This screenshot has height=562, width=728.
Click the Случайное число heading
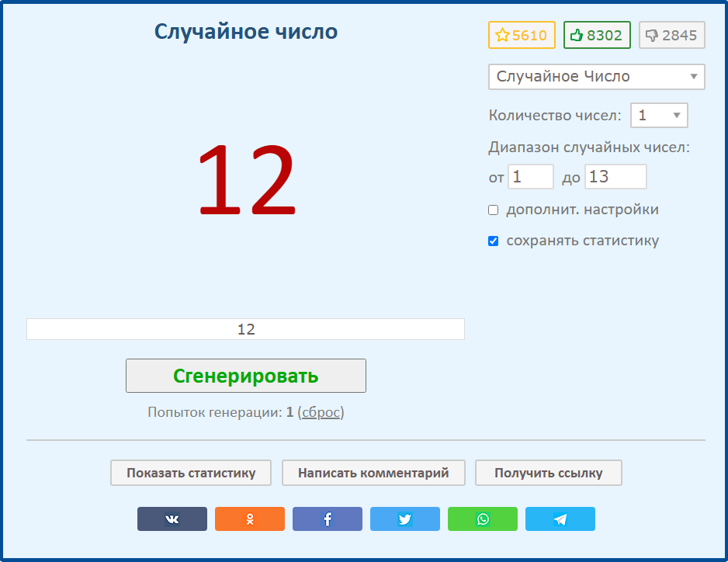point(245,32)
